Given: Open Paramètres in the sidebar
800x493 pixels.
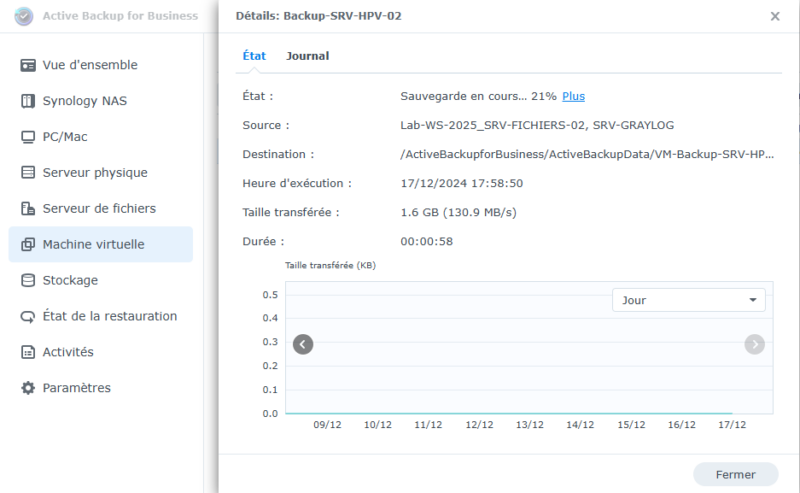Looking at the screenshot, I should [x=101, y=388].
